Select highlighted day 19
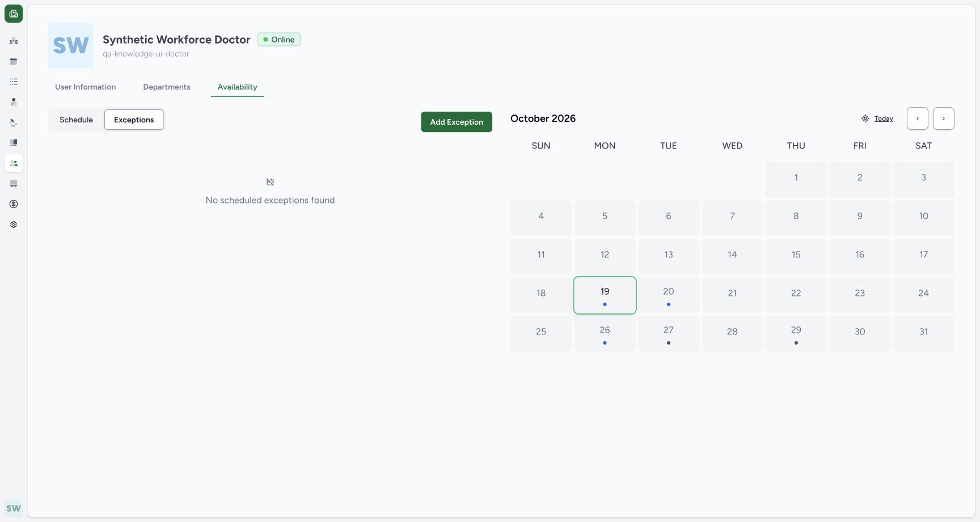The width and height of the screenshot is (980, 522). click(x=605, y=295)
